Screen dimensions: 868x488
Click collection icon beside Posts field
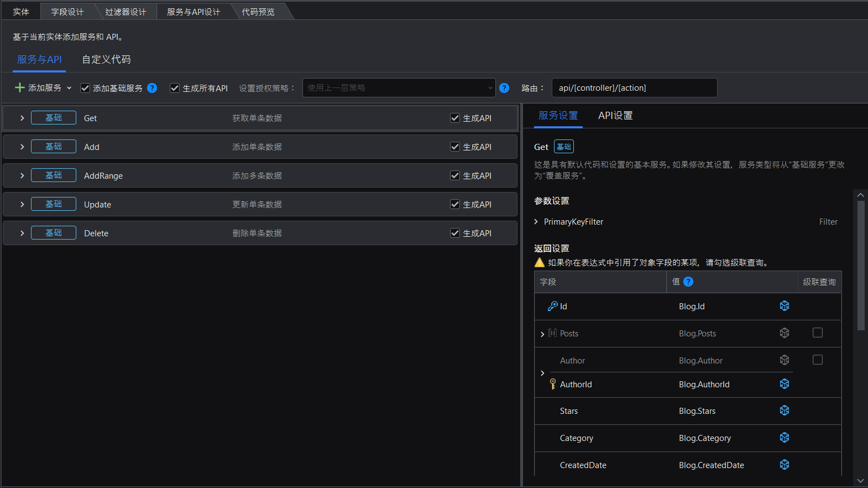[552, 333]
